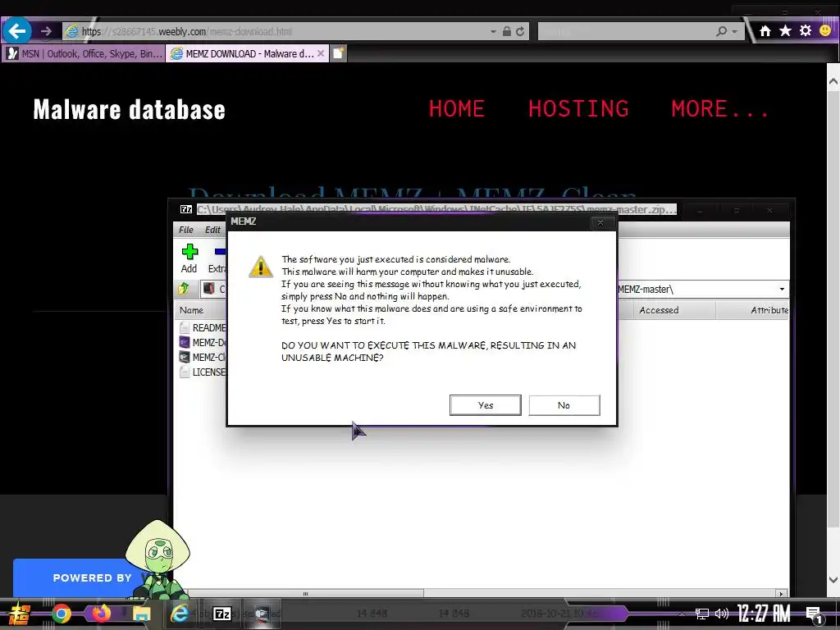The width and height of the screenshot is (840, 630).
Task: Sort by the Attributes column header
Action: pos(753,310)
